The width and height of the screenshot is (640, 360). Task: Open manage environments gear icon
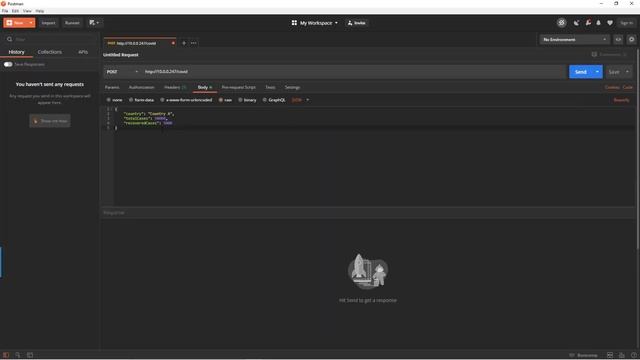[x=631, y=40]
